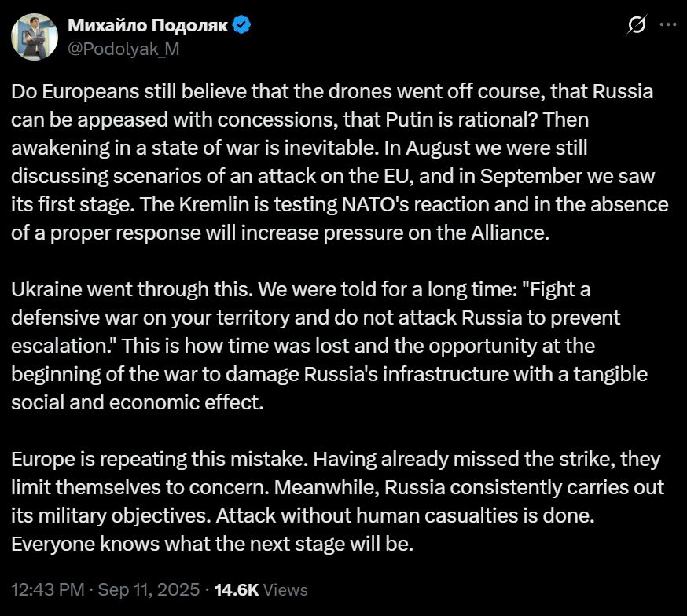Image resolution: width=687 pixels, height=616 pixels.
Task: Click the blue verified badge
Action: pos(241,26)
